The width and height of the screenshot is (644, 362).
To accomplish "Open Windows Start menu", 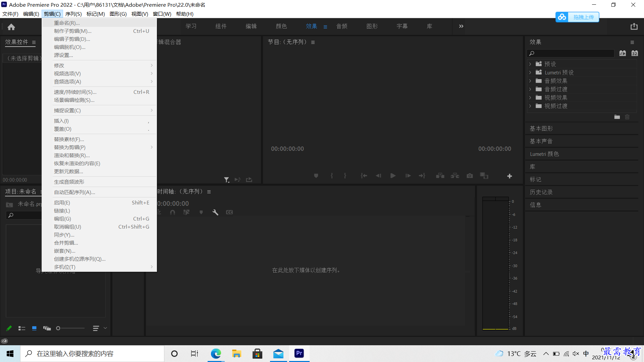I will pos(10,354).
